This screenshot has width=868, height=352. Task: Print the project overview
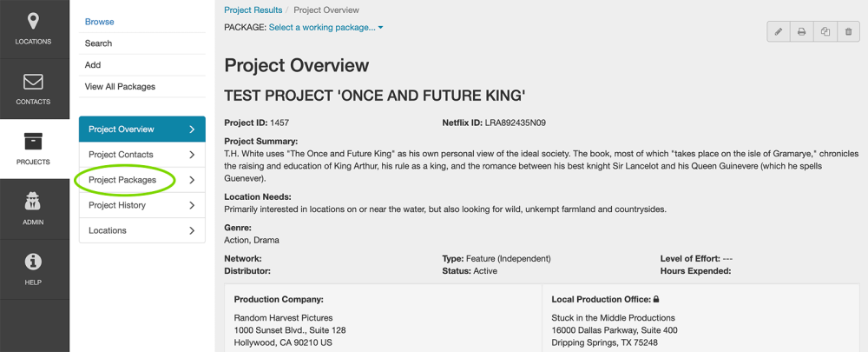click(x=802, y=32)
